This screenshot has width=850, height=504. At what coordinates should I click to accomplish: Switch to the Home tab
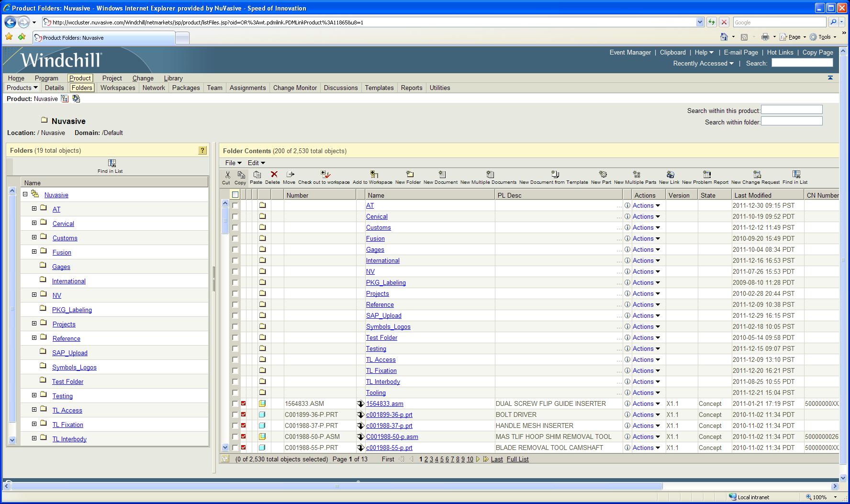coord(16,78)
